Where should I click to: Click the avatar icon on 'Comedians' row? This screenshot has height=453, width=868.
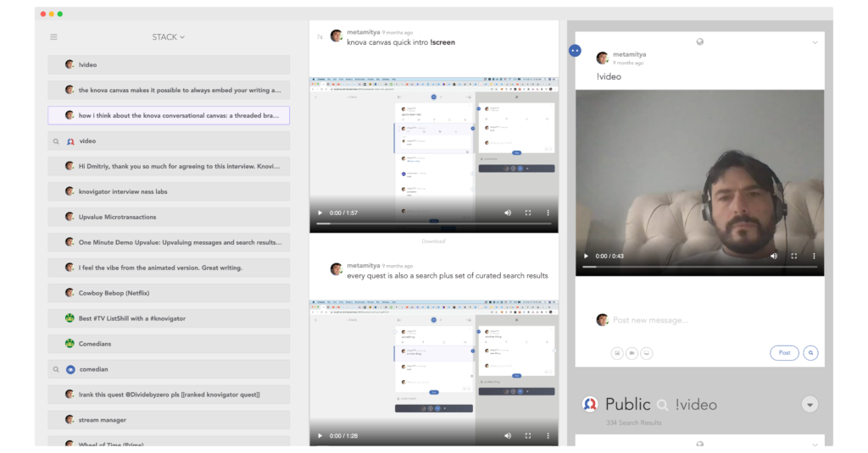[x=70, y=344]
